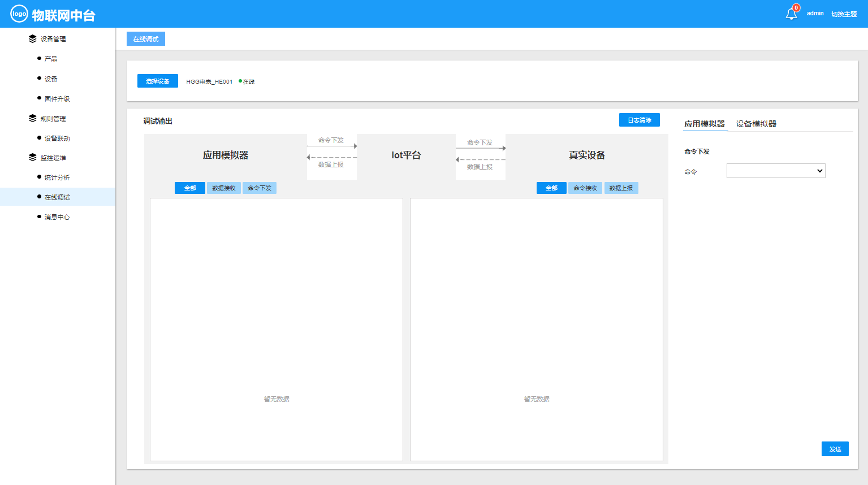Collapse the 监控运维 menu group
The width and height of the screenshot is (868, 485).
click(53, 158)
